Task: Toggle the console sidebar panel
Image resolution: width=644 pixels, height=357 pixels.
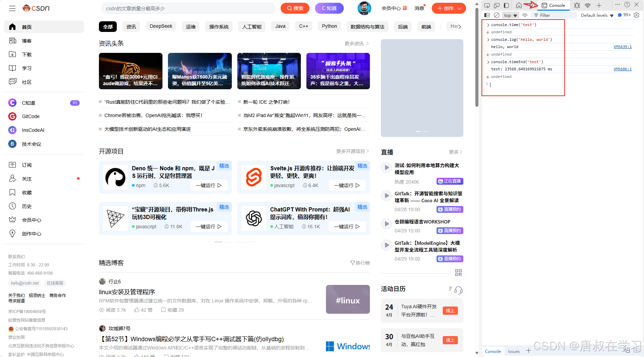Action: (487, 15)
